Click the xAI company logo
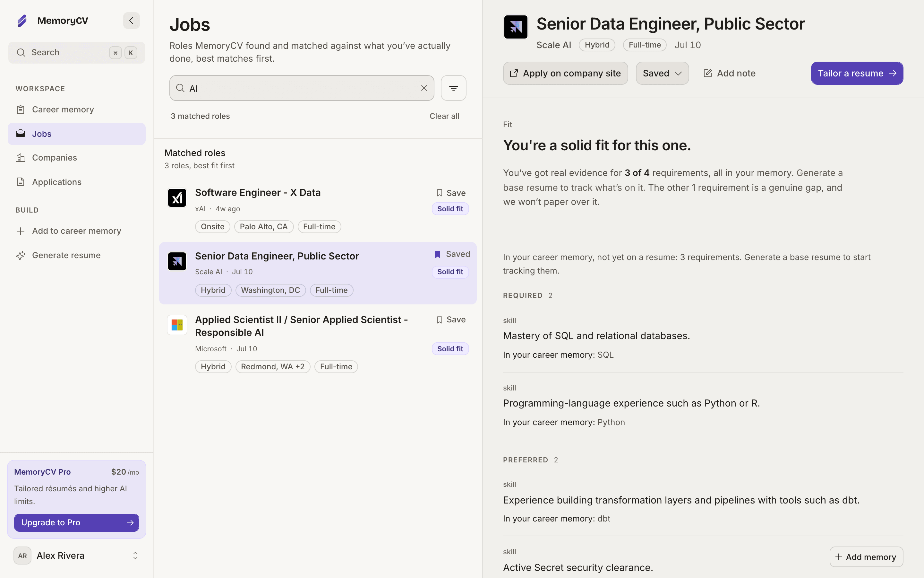This screenshot has width=924, height=578. (x=177, y=197)
